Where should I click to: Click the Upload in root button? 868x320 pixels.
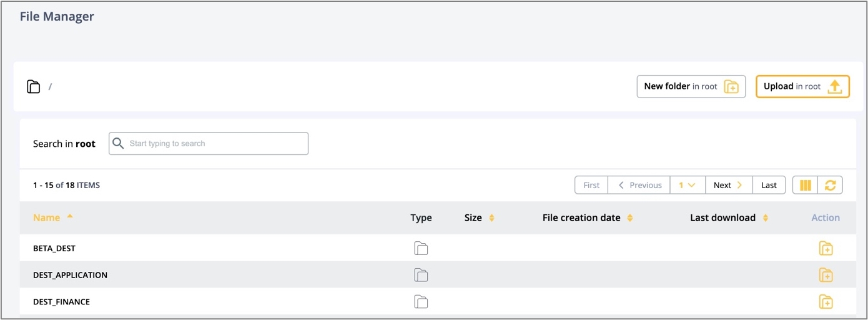(802, 87)
